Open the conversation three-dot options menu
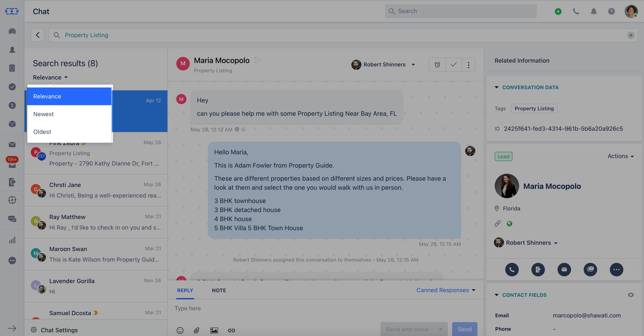The image size is (644, 336). 469,65
